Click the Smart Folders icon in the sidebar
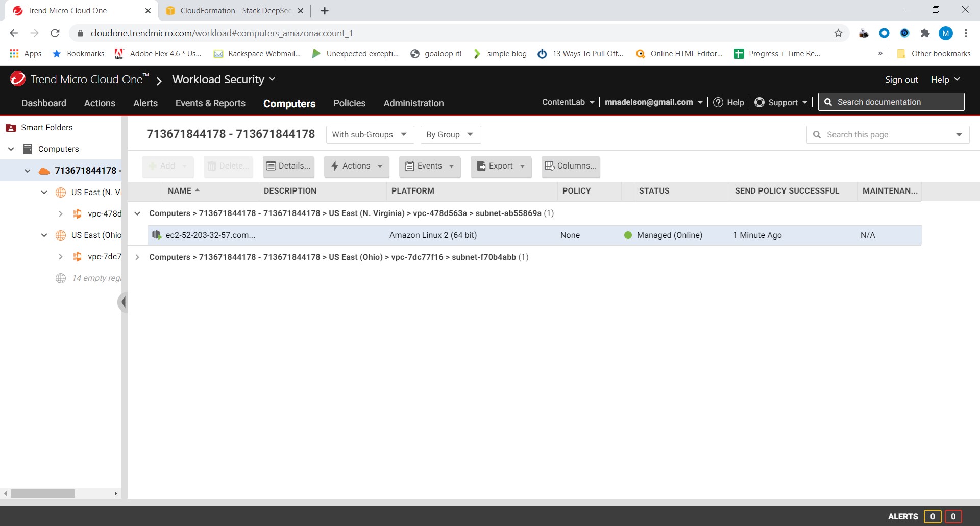Viewport: 980px width, 526px height. 11,128
